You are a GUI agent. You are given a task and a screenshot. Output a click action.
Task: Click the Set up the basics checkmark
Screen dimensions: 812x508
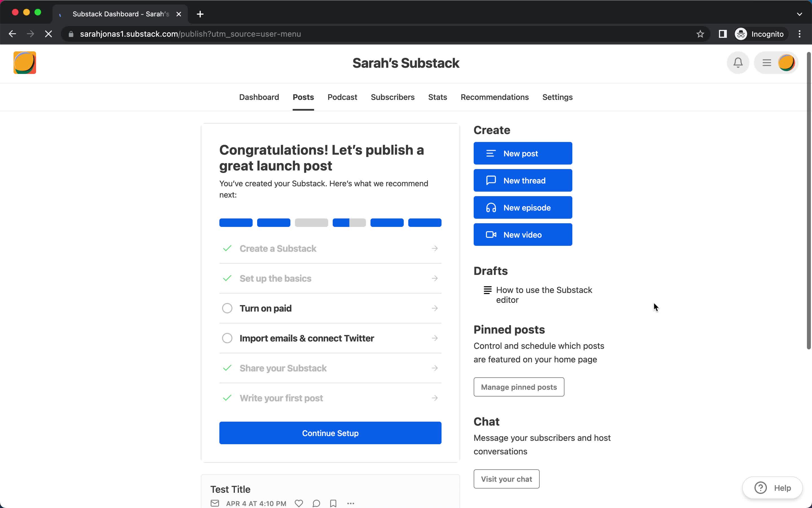tap(227, 278)
